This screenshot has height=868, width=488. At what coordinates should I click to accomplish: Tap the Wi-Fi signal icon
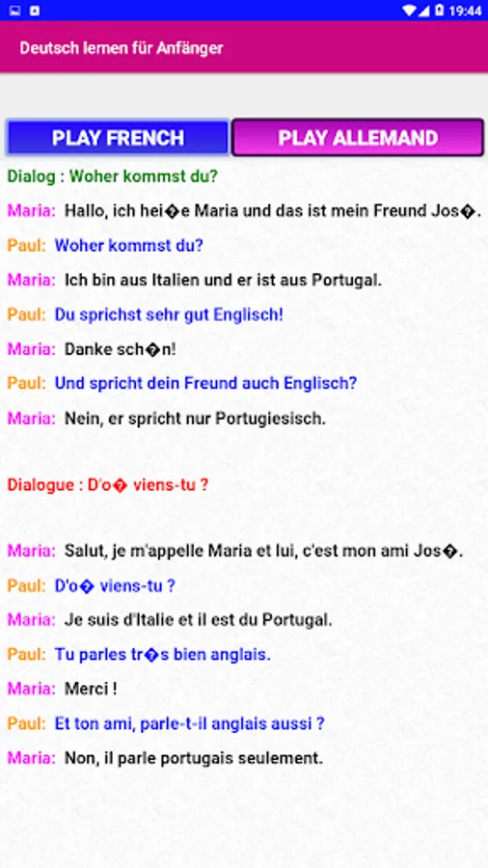(x=410, y=10)
